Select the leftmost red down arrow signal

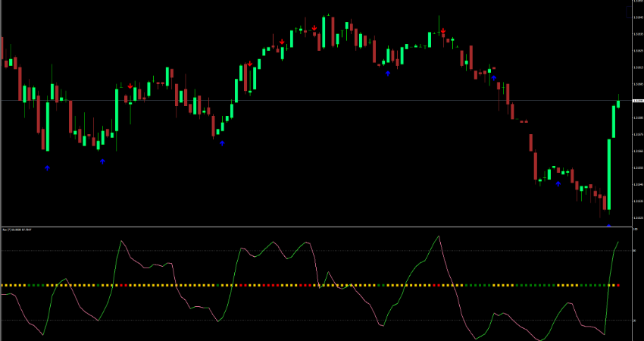coord(130,86)
